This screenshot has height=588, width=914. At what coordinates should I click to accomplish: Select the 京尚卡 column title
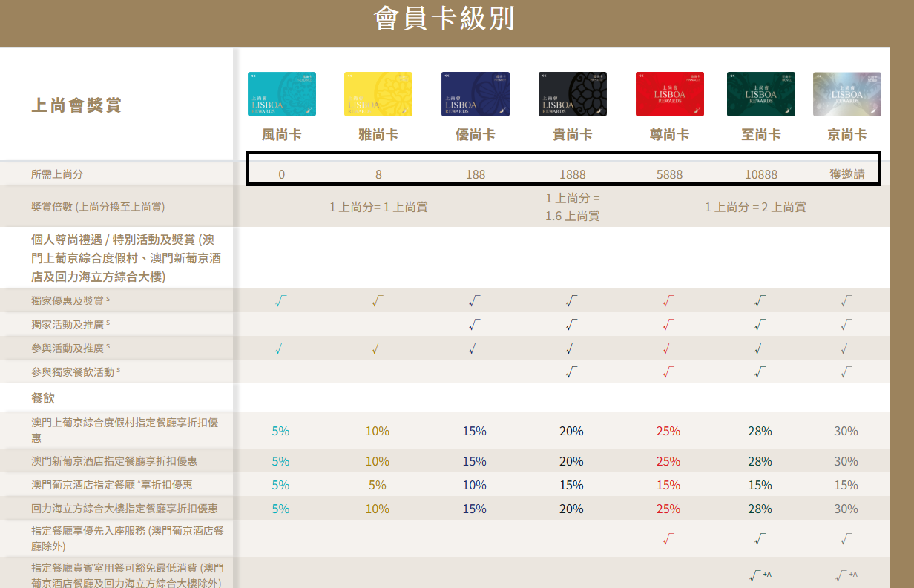click(x=847, y=135)
